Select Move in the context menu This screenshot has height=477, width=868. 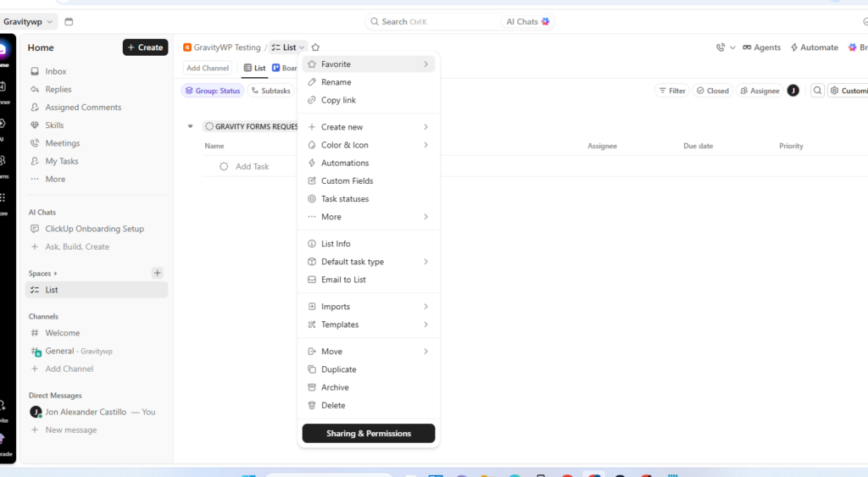369,352
